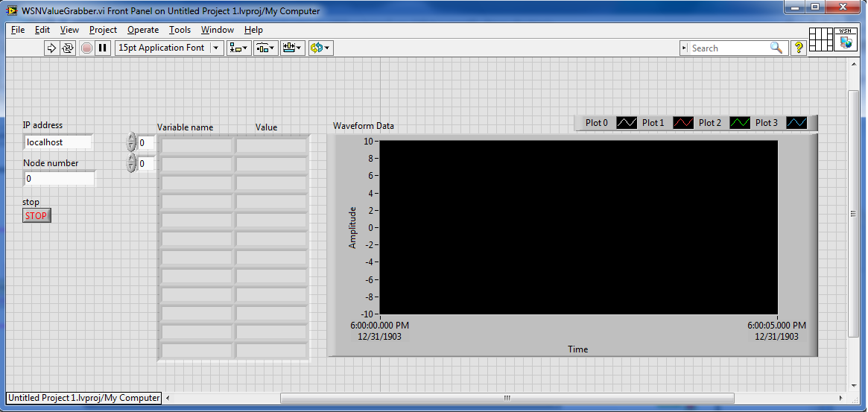Pause the VI execution
Screen dimensions: 868x412
pyautogui.click(x=103, y=48)
